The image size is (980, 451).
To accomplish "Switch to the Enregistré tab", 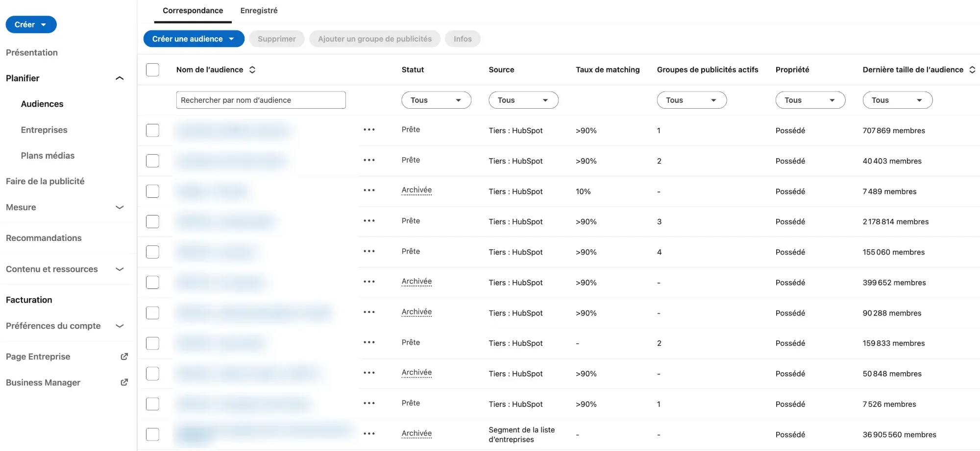I will pyautogui.click(x=259, y=10).
